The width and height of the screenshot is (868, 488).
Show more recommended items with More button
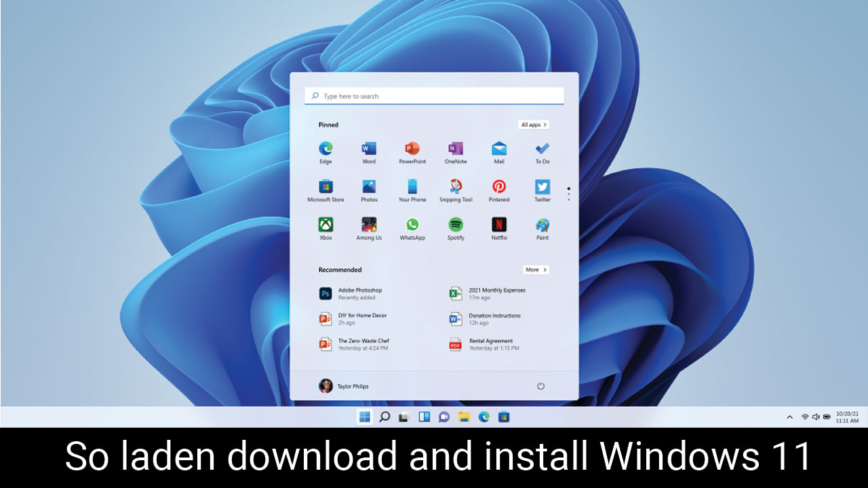(x=536, y=270)
